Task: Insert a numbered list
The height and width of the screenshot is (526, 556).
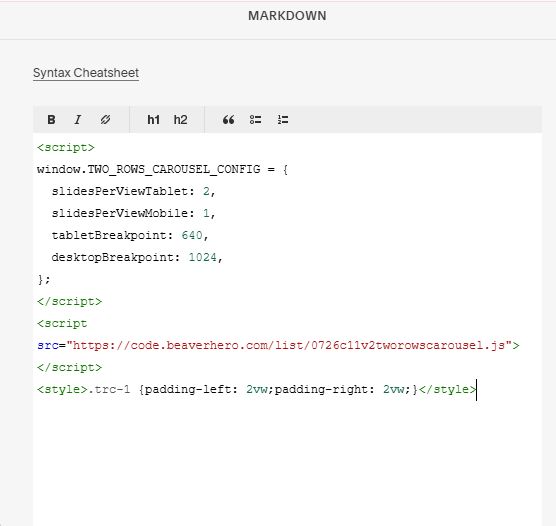Action: pos(283,120)
